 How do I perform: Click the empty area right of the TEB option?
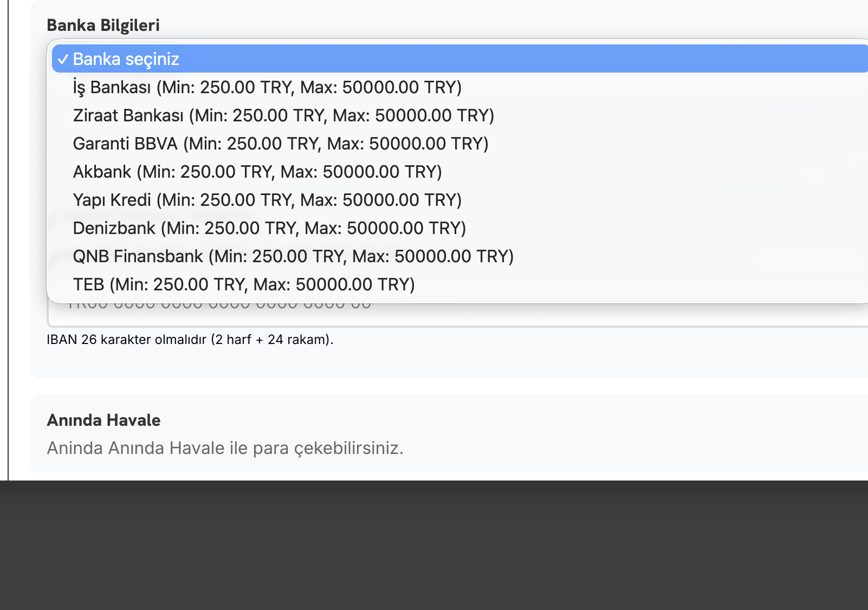tap(650, 284)
